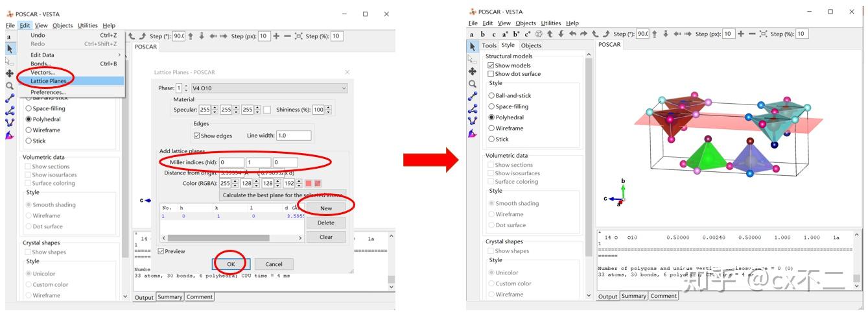Viewport: 868px width, 316px height.
Task: Open phase dropdown showing V4 O10
Action: tap(269, 88)
